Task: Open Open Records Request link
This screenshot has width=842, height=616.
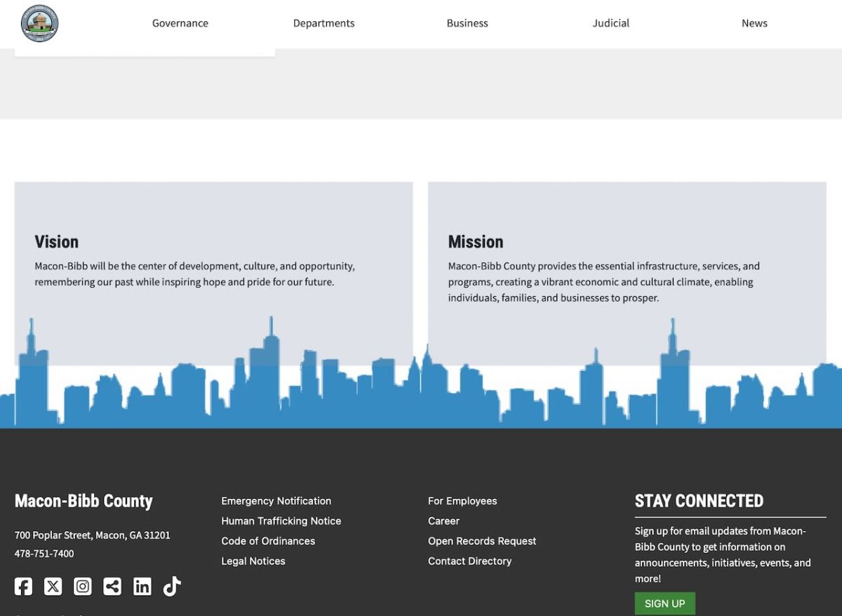Action: tap(482, 541)
